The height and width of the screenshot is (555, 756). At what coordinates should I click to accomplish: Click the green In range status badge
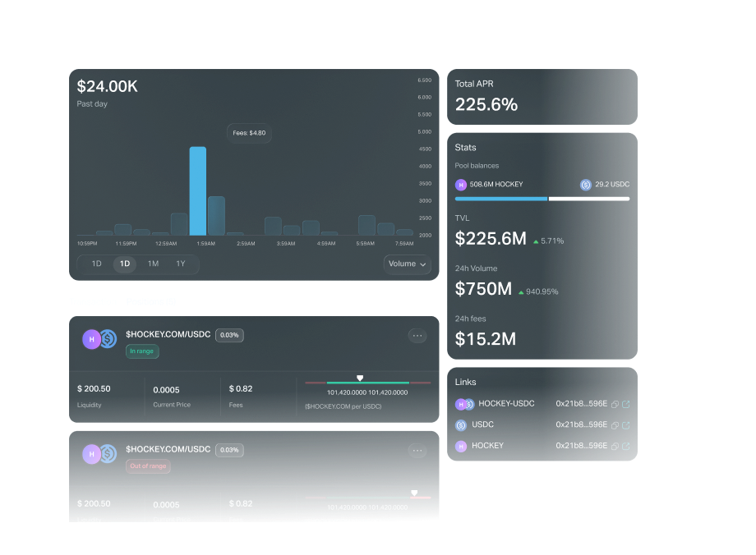142,351
